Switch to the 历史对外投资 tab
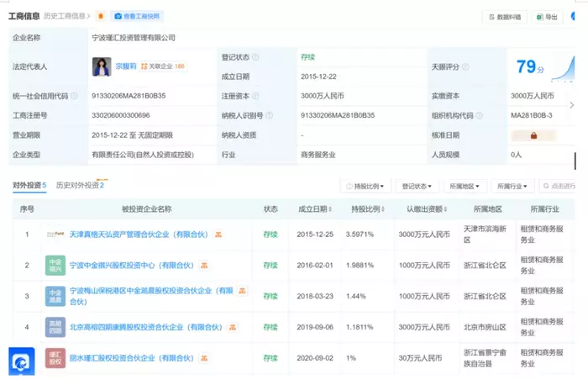Viewport: 588px width, 380px height. coord(79,185)
